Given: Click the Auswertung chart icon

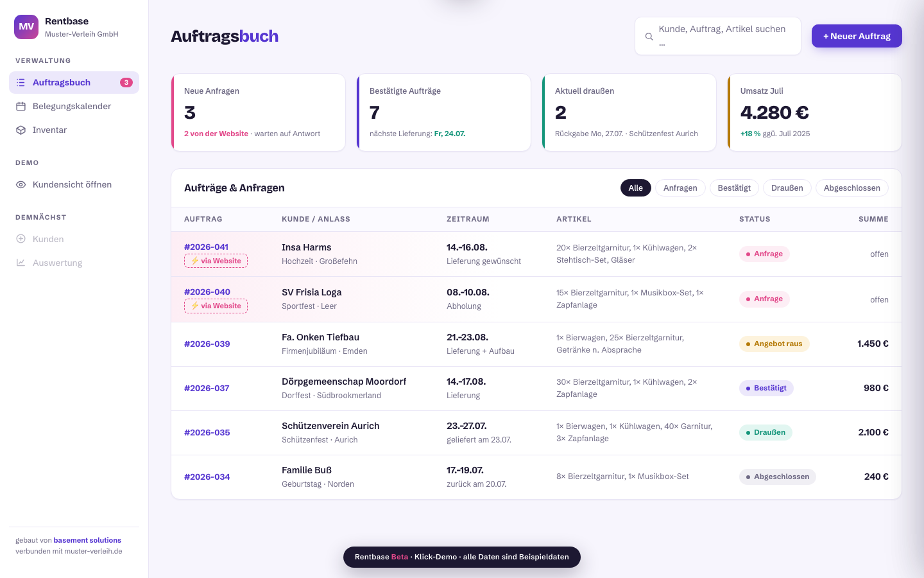Looking at the screenshot, I should [21, 263].
